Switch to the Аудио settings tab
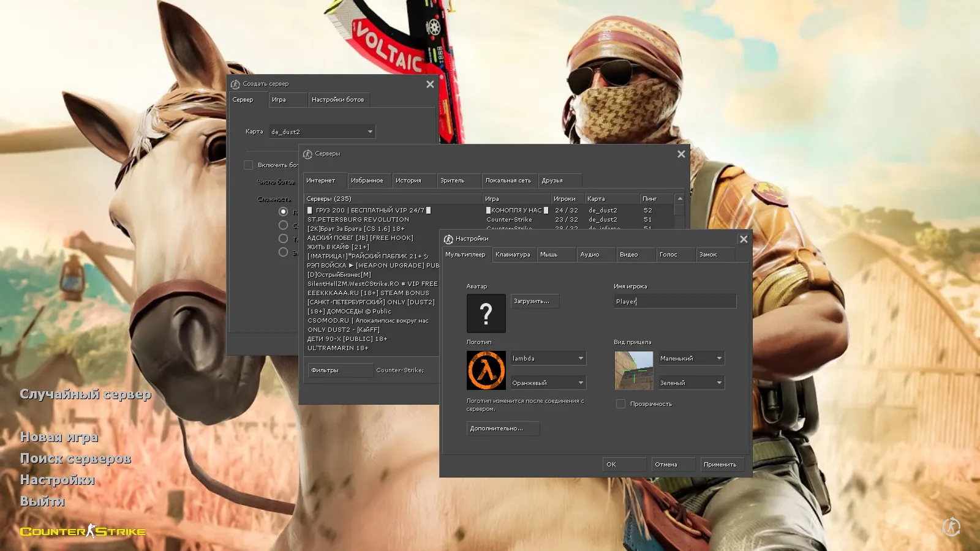This screenshot has width=980, height=551. [x=595, y=254]
